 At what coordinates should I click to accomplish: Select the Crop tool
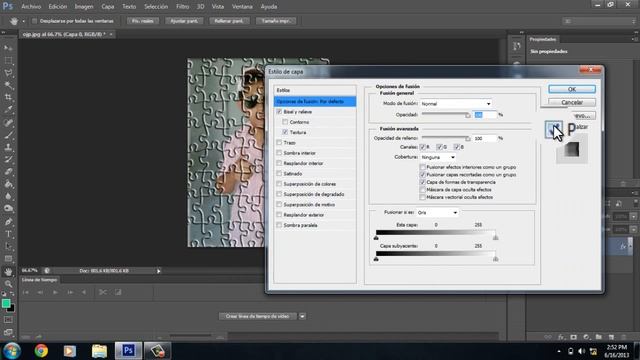pos(8,97)
